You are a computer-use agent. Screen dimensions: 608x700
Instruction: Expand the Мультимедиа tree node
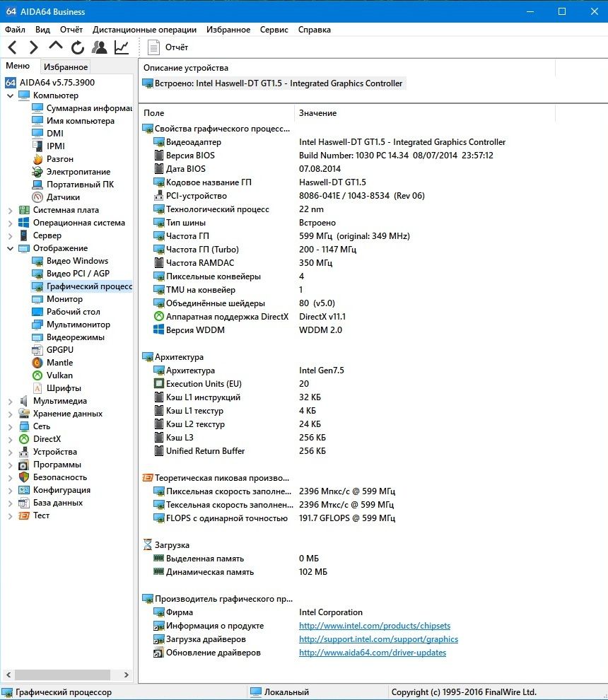click(11, 402)
